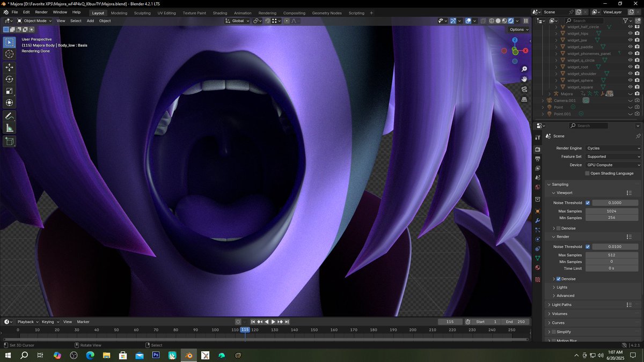
Task: Activate the Move tool
Action: (x=10, y=67)
